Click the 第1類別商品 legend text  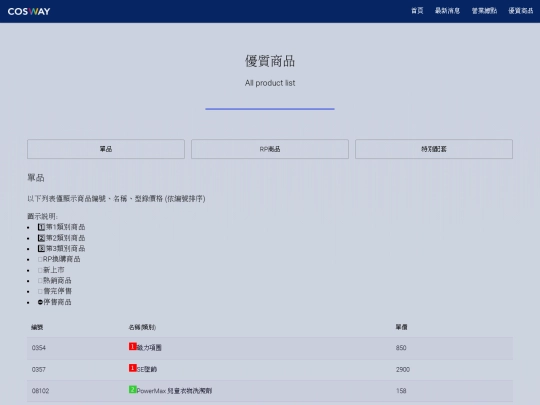[65, 227]
